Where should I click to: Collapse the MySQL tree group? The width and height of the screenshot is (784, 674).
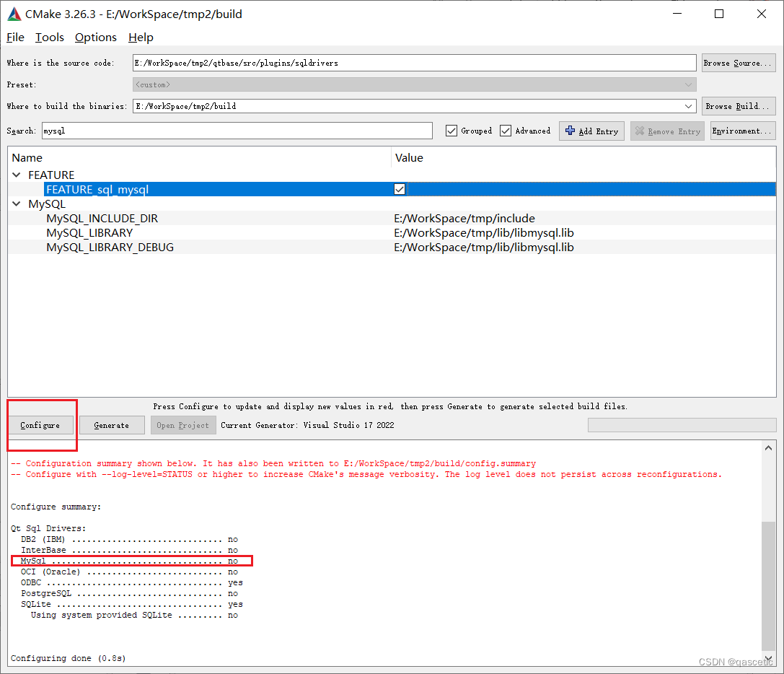16,203
